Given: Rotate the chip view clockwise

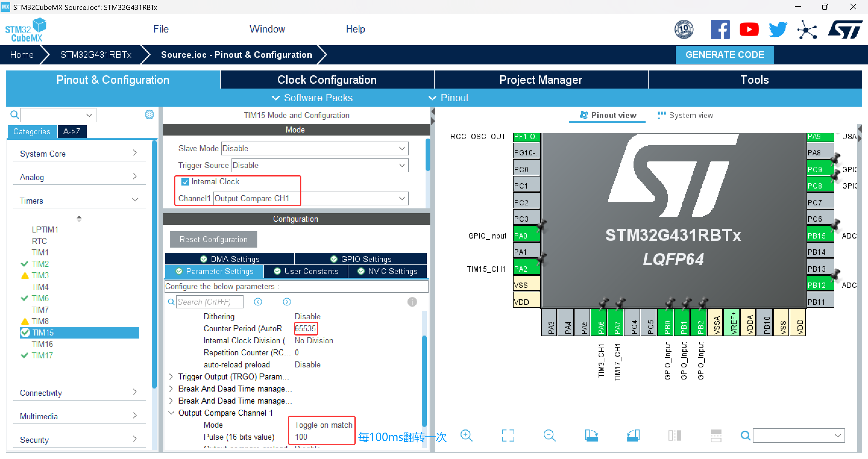Looking at the screenshot, I should 591,436.
